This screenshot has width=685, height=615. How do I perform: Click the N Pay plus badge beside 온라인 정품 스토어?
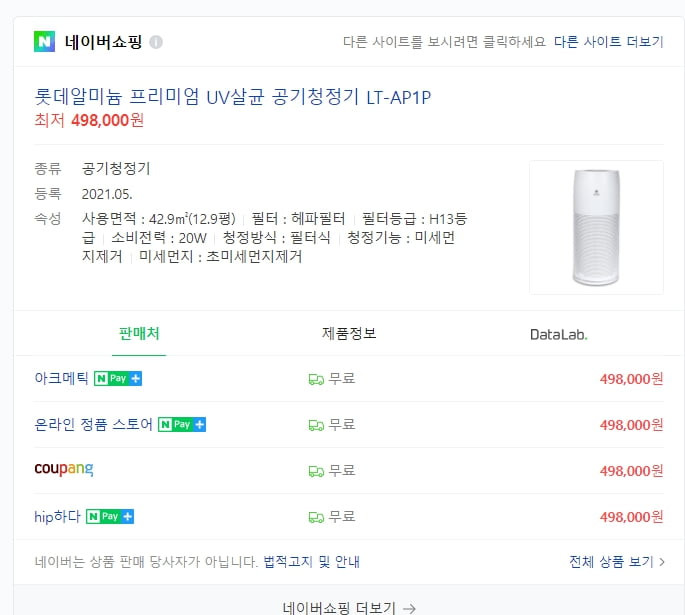tap(182, 424)
